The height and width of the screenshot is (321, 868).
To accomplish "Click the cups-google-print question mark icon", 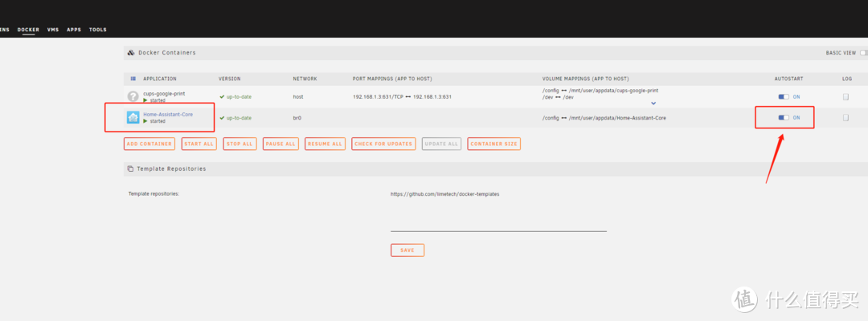I will coord(133,96).
